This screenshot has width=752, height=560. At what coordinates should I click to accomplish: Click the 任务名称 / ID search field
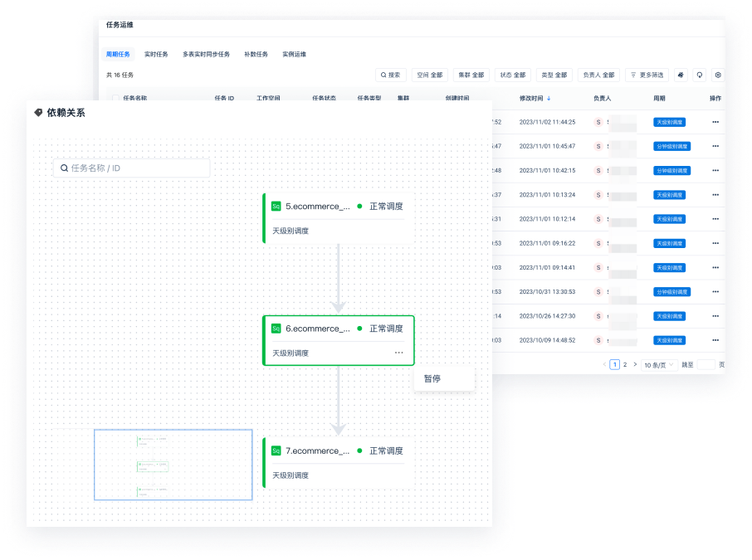132,168
